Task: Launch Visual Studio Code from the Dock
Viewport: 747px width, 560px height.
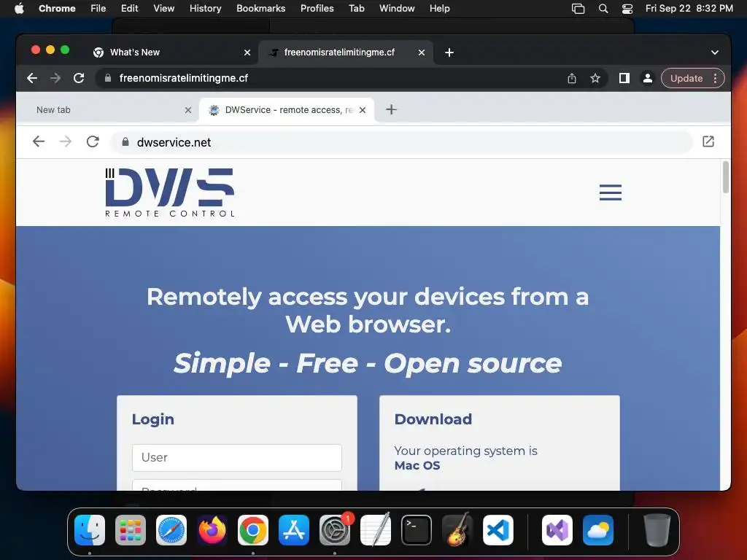Action: (x=498, y=530)
